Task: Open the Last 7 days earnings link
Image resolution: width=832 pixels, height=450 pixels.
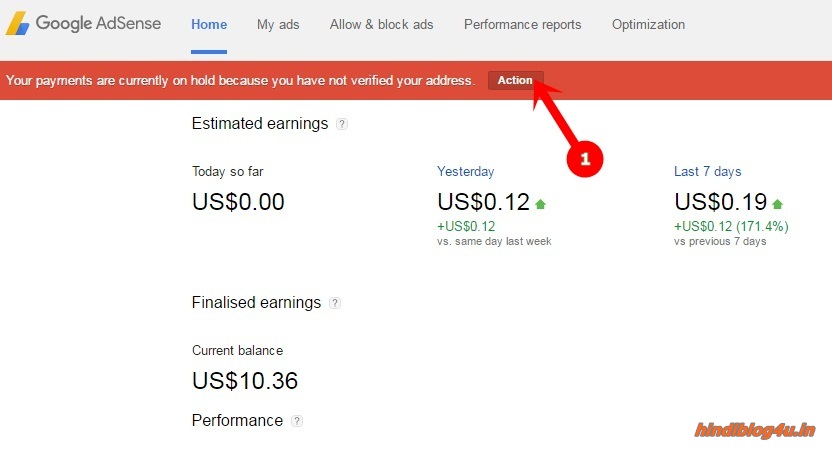Action: point(707,171)
